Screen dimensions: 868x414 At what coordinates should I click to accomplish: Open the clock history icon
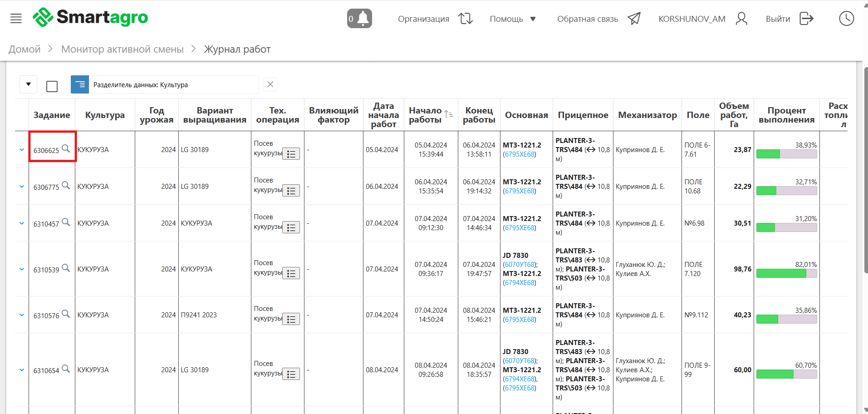[x=846, y=19]
